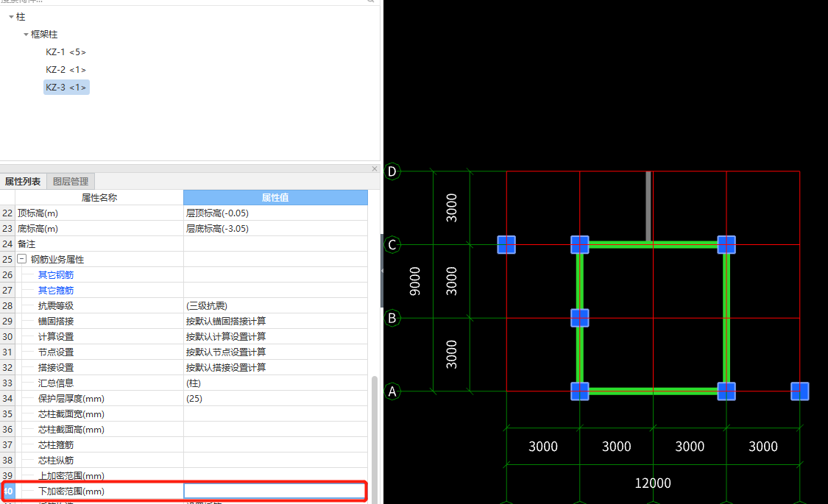
Task: Open the 其它钢筋 link
Action: (56, 275)
